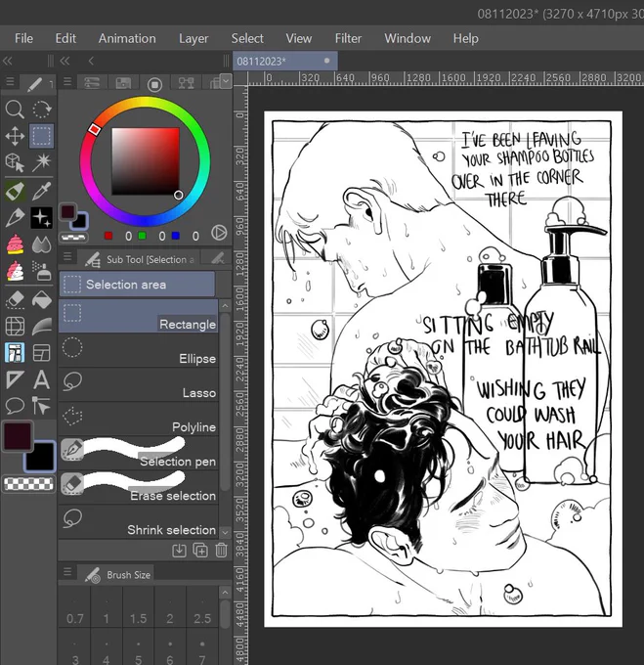Select the Frame border tool
The image size is (644, 665).
coord(41,353)
